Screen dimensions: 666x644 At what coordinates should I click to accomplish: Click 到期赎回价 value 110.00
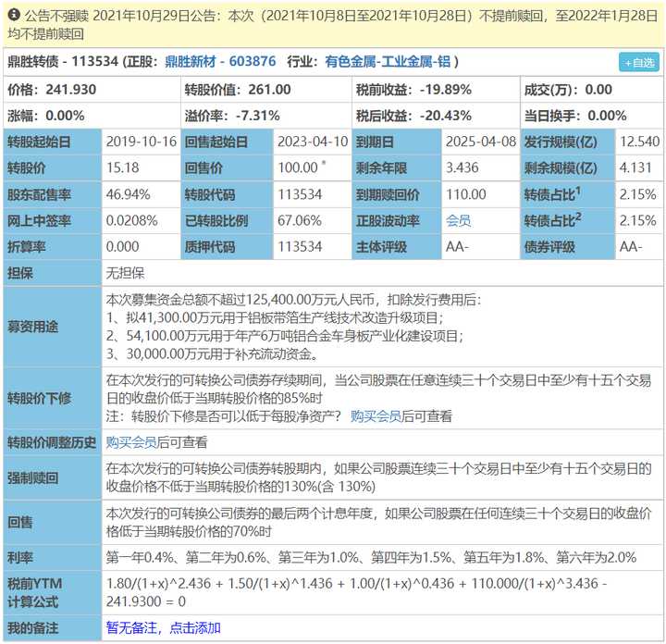point(465,194)
